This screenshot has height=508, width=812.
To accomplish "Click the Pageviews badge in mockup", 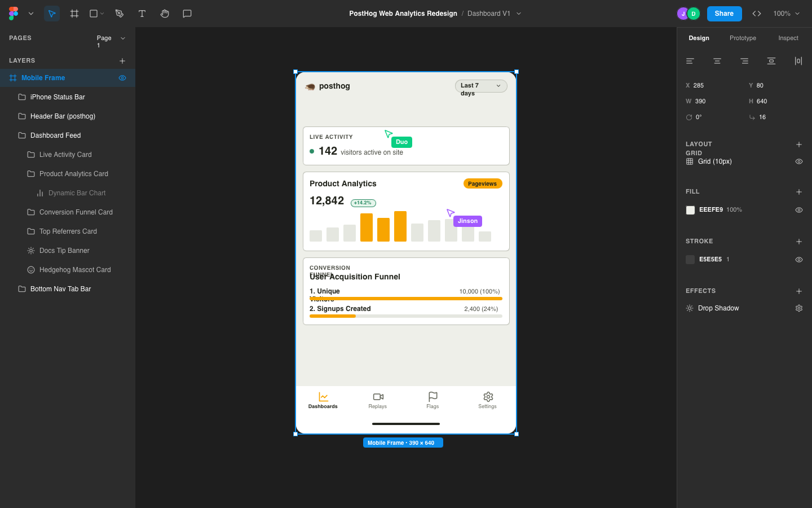I will 483,184.
